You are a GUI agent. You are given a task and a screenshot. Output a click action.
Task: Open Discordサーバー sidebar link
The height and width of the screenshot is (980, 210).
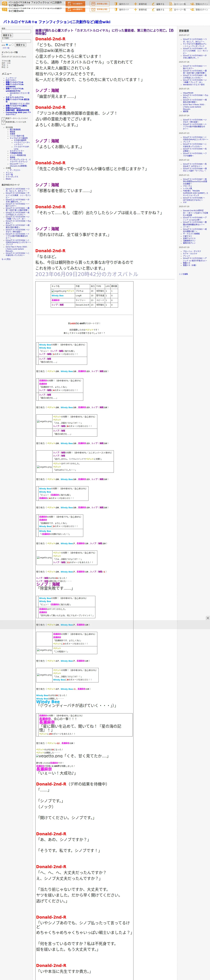click(18, 165)
